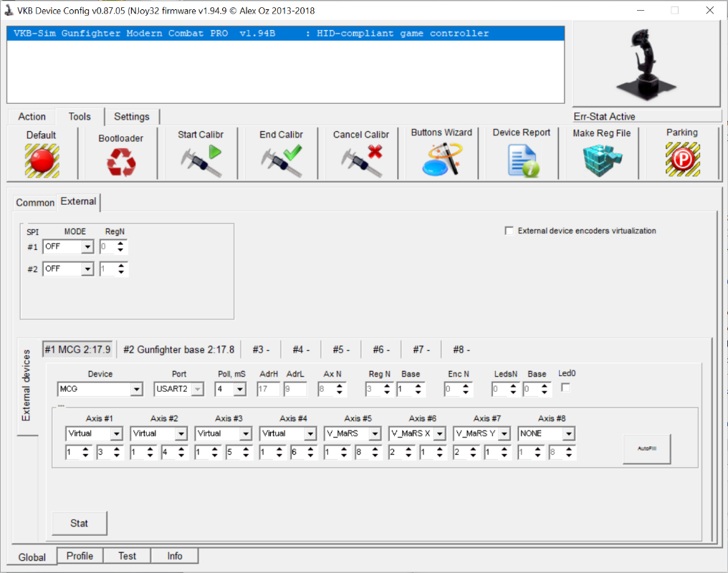Click the AdrH input field
The image size is (728, 573).
269,389
